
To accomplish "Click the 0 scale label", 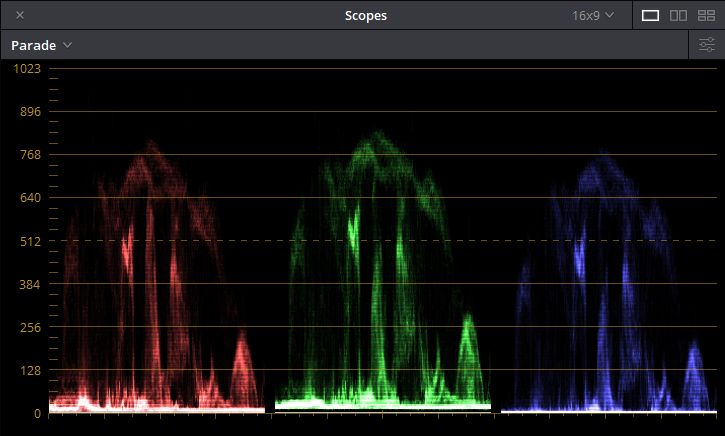I will (37, 414).
